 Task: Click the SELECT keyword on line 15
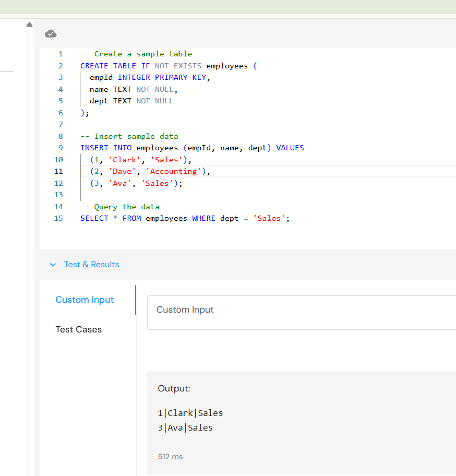tap(94, 218)
